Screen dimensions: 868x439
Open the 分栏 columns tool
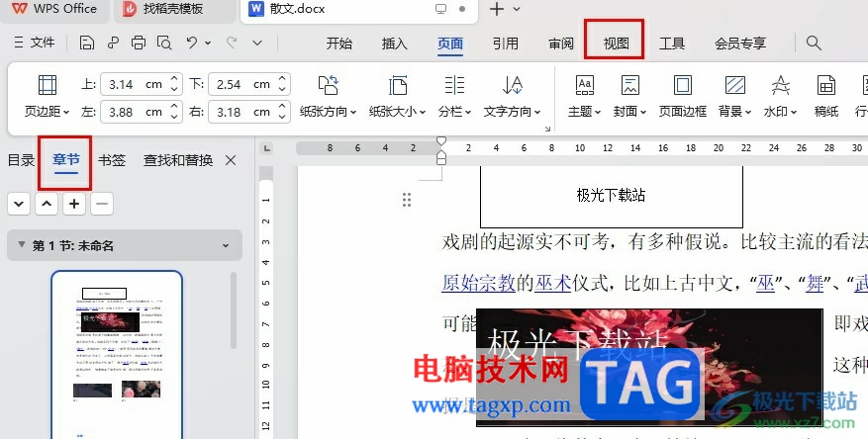pyautogui.click(x=454, y=96)
